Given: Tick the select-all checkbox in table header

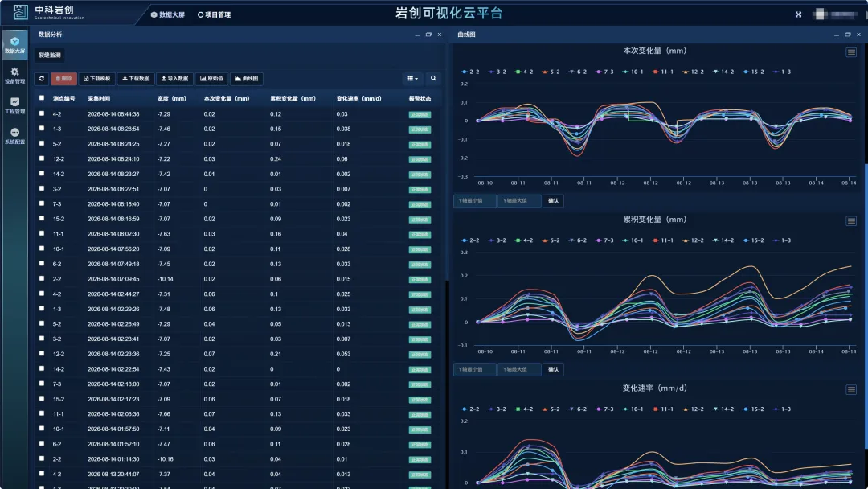Looking at the screenshot, I should pos(42,98).
